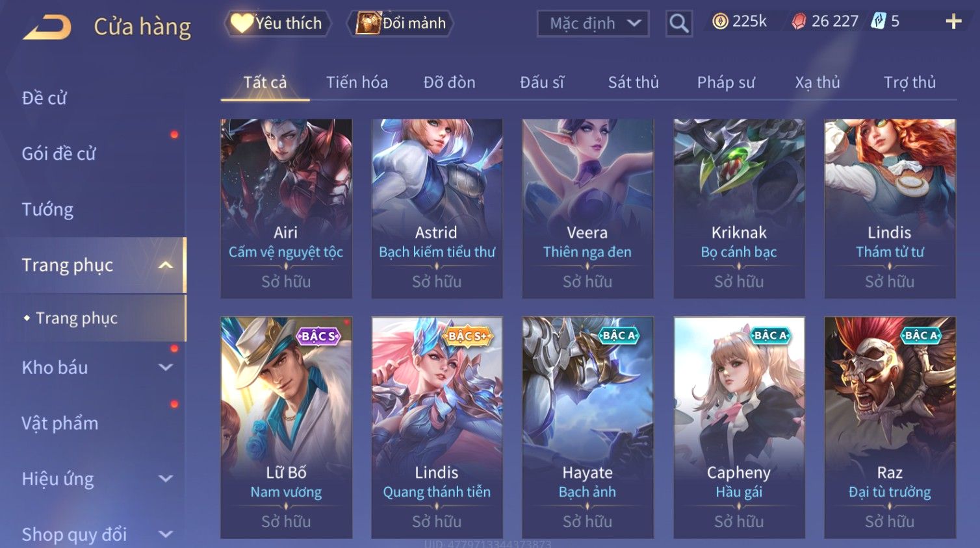
Task: Open Yêu thích heart favorites
Action: click(277, 23)
